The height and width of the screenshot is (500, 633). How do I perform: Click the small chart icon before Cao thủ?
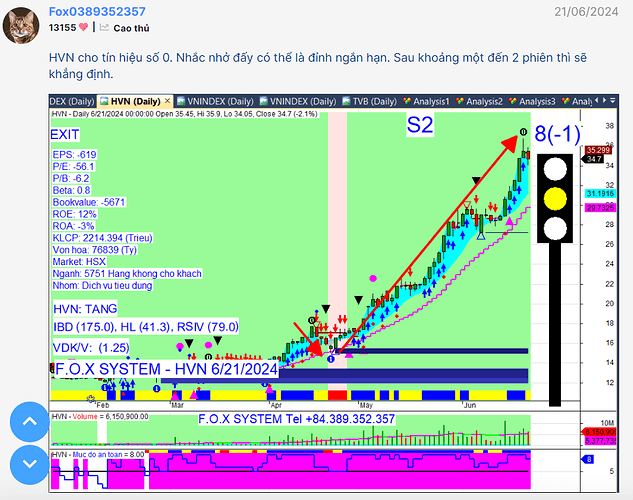pyautogui.click(x=105, y=27)
